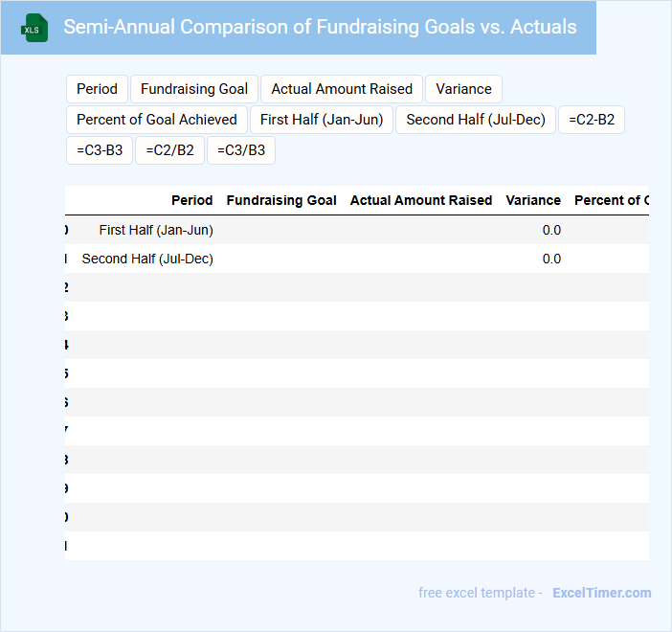
Task: Click the Percent of Goal Achieved tag
Action: pyautogui.click(x=157, y=120)
